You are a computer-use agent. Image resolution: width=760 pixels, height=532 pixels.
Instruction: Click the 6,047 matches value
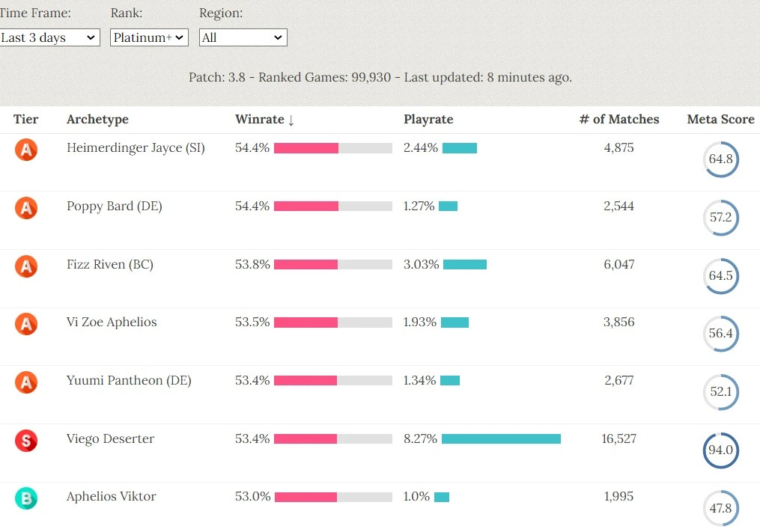[x=619, y=265]
